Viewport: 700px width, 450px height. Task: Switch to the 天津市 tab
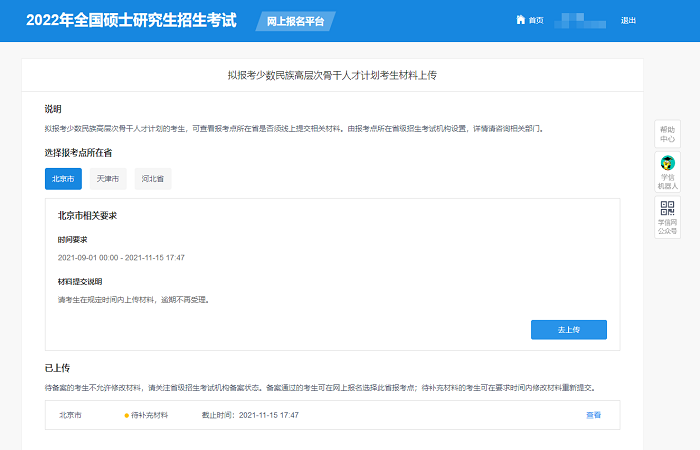click(106, 179)
